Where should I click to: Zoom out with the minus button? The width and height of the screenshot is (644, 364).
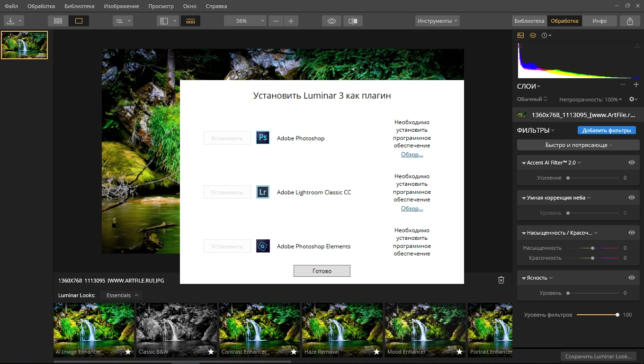[x=276, y=21]
